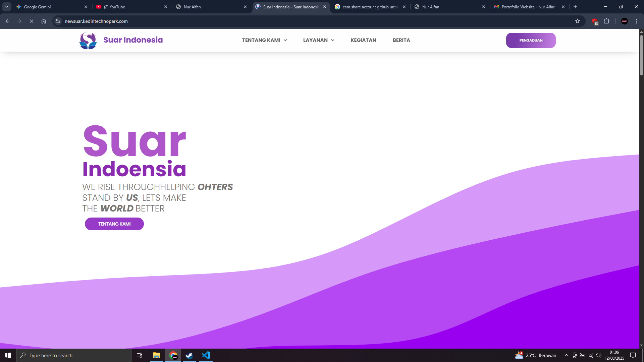Viewport: 644px width, 362px height.
Task: Click the Windows search input field
Action: (x=74, y=355)
